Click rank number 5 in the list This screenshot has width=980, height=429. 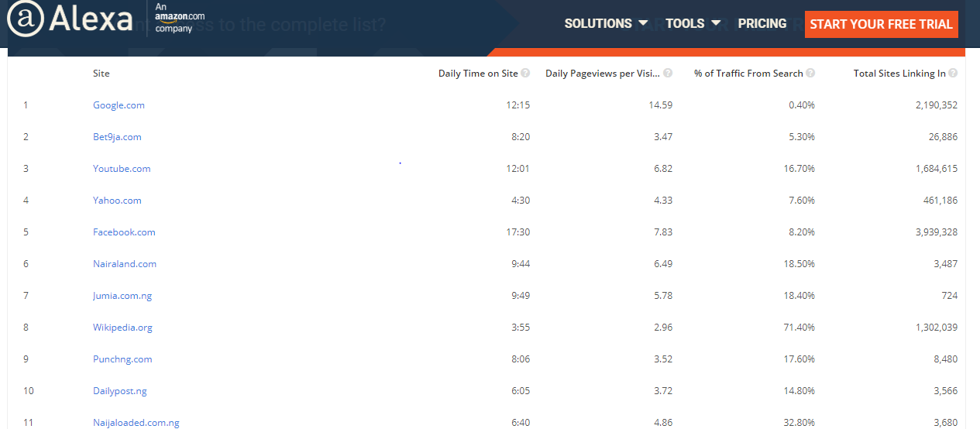[26, 232]
